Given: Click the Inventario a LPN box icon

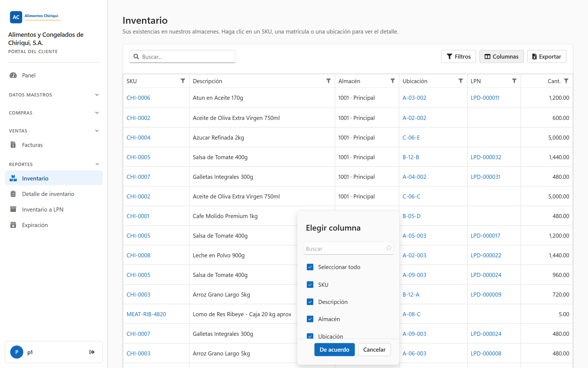Looking at the screenshot, I should point(13,209).
